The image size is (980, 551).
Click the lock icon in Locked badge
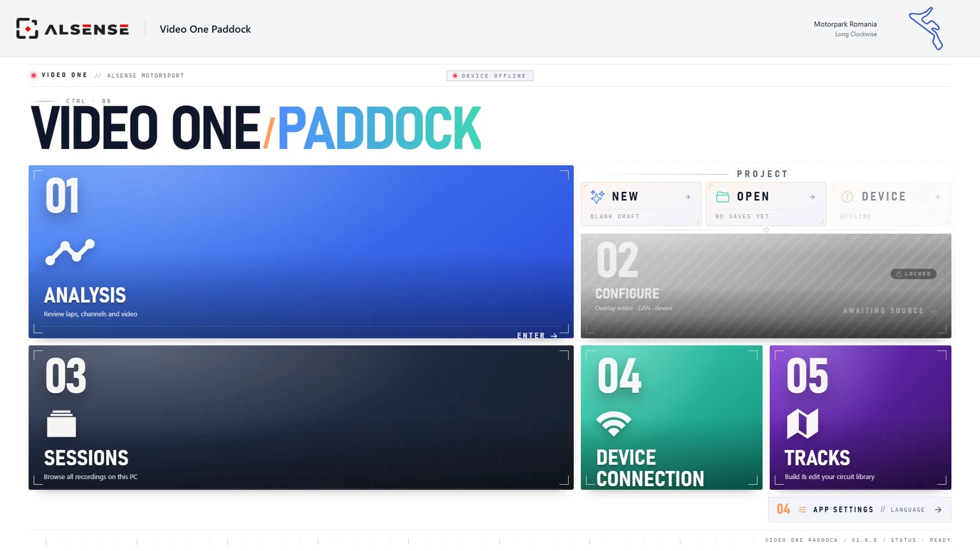(899, 274)
